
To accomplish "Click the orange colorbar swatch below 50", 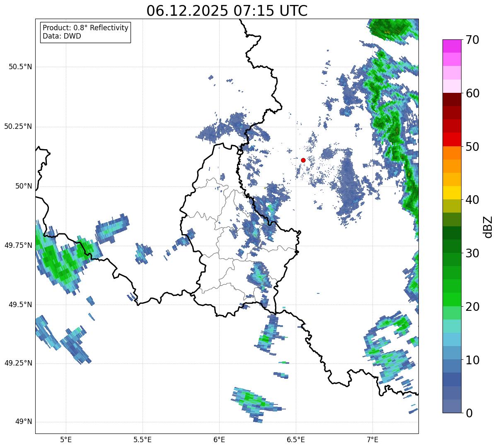I will 452,153.
